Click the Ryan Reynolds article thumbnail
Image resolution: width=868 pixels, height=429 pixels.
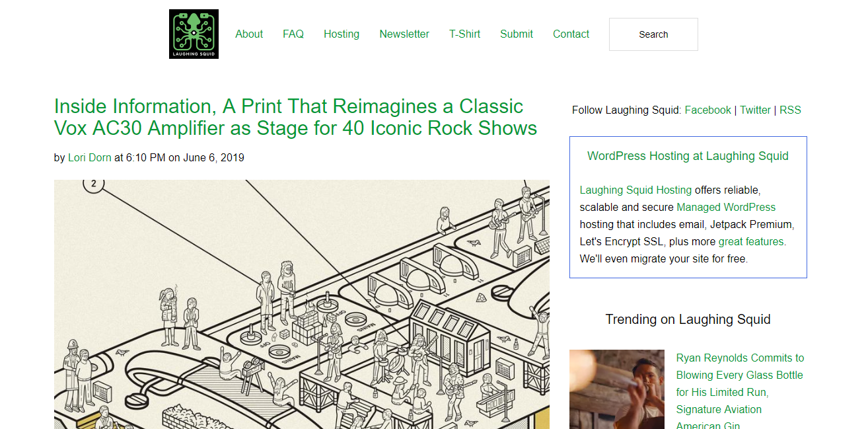tap(616, 389)
